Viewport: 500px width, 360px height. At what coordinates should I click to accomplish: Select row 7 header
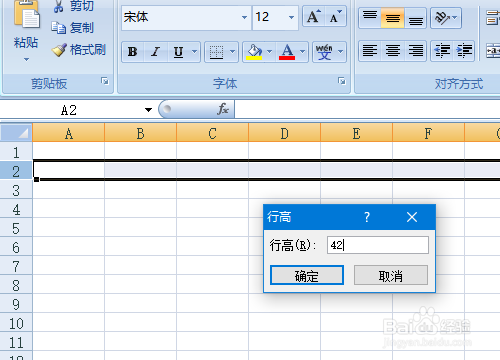[x=16, y=266]
